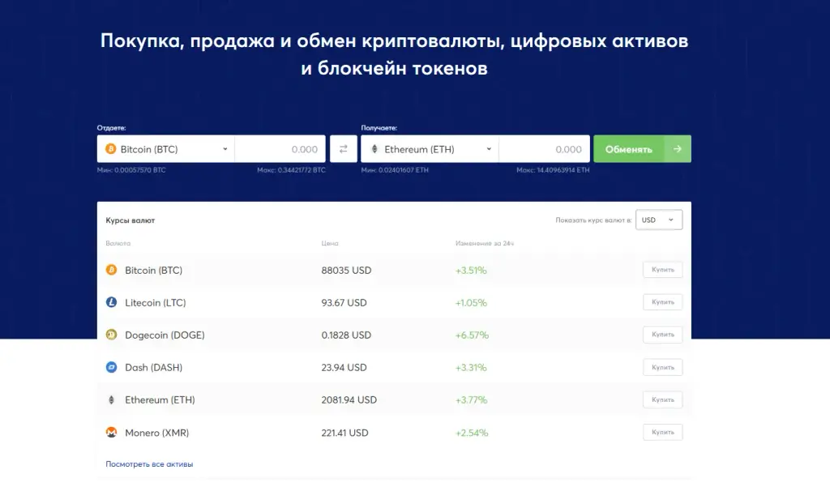Click the receive amount input field
Screen dimensions: 830x504
(544, 149)
